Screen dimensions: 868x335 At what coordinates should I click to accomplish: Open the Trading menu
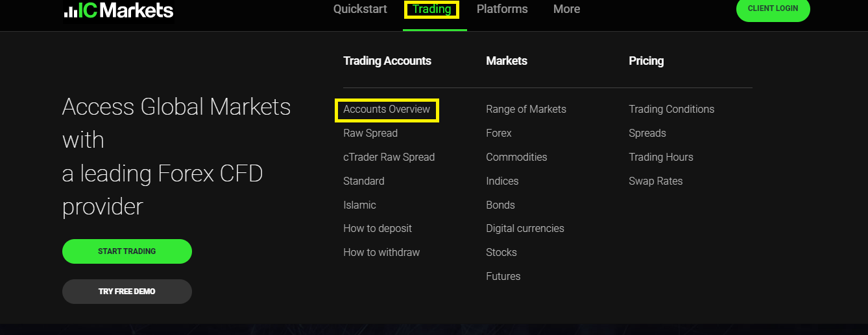[431, 9]
